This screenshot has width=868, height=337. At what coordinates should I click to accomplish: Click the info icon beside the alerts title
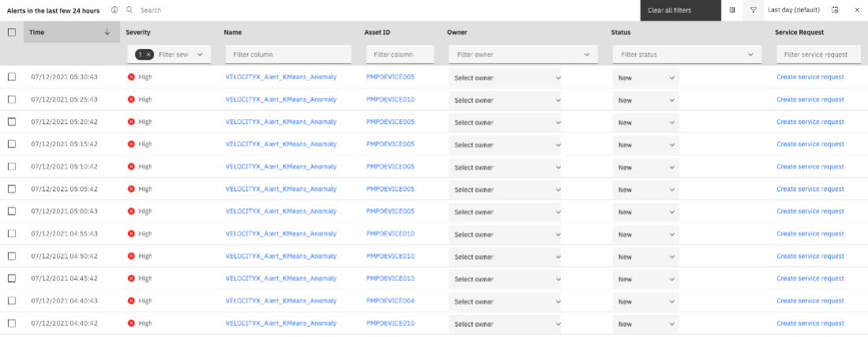pyautogui.click(x=114, y=10)
